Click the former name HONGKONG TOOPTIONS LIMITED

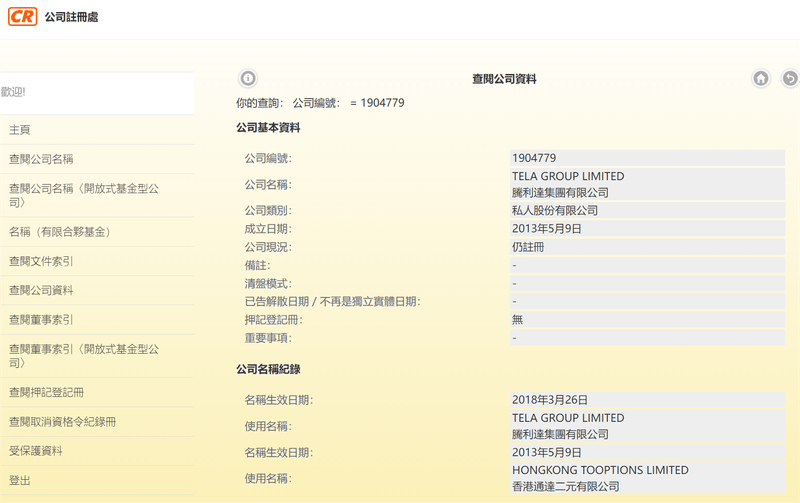point(600,470)
